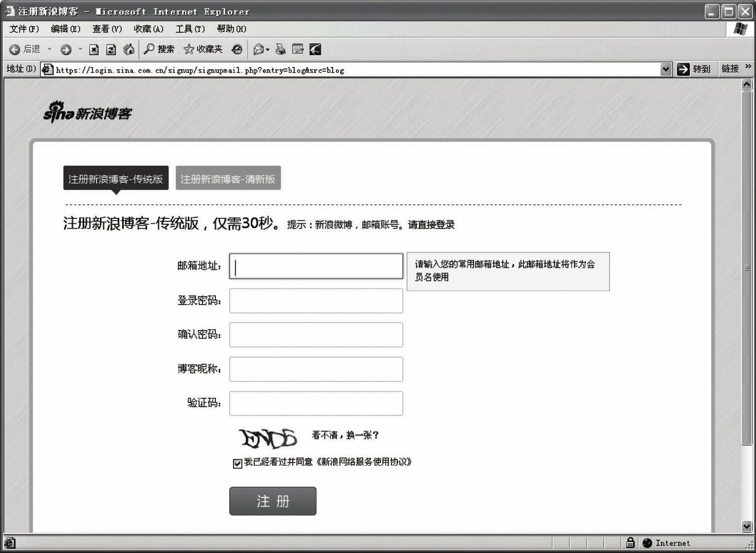Click the address bar URL text
Image resolution: width=756 pixels, height=553 pixels.
pos(200,70)
